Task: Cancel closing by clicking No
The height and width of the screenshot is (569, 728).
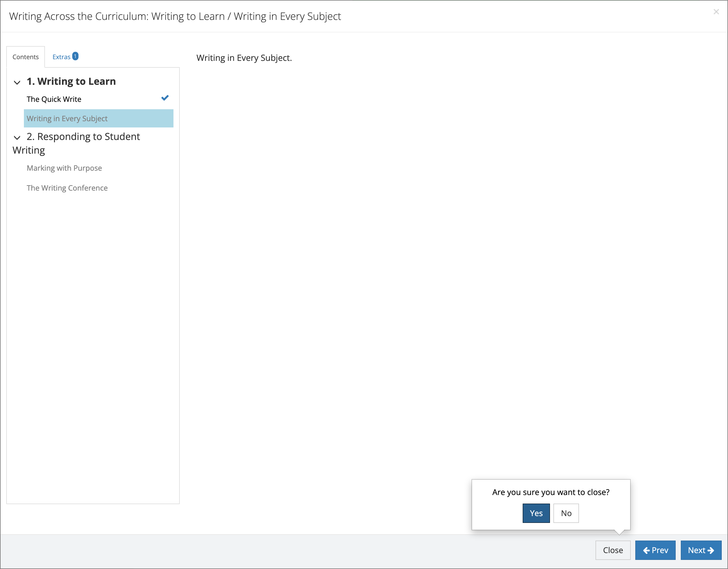Action: (x=566, y=513)
